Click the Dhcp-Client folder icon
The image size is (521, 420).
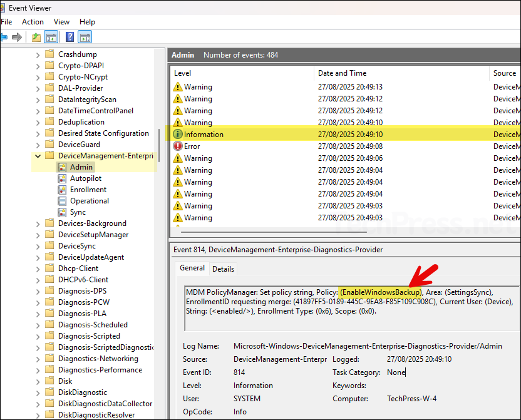pyautogui.click(x=49, y=268)
